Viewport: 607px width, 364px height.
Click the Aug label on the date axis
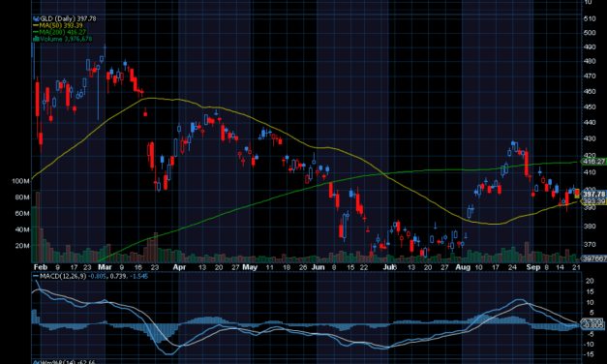pos(463,267)
